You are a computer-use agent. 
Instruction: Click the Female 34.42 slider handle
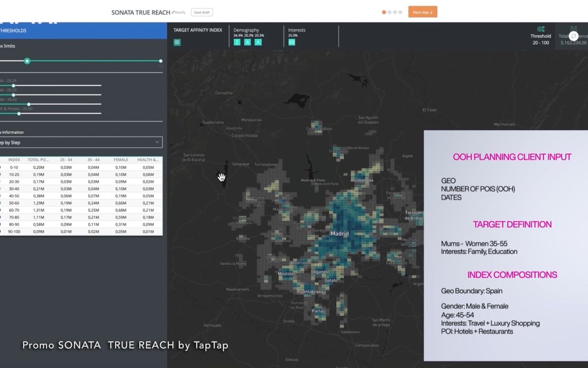(29, 104)
